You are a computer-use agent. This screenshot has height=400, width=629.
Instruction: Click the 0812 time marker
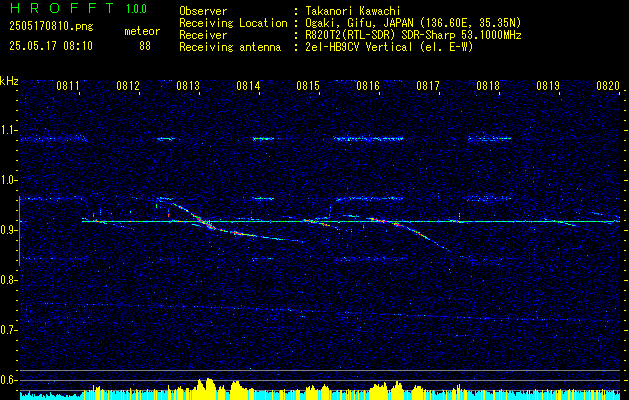128,85
